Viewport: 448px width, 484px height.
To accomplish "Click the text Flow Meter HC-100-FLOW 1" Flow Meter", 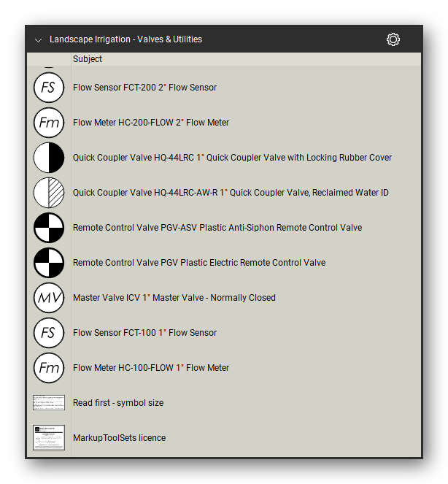I will (x=151, y=368).
